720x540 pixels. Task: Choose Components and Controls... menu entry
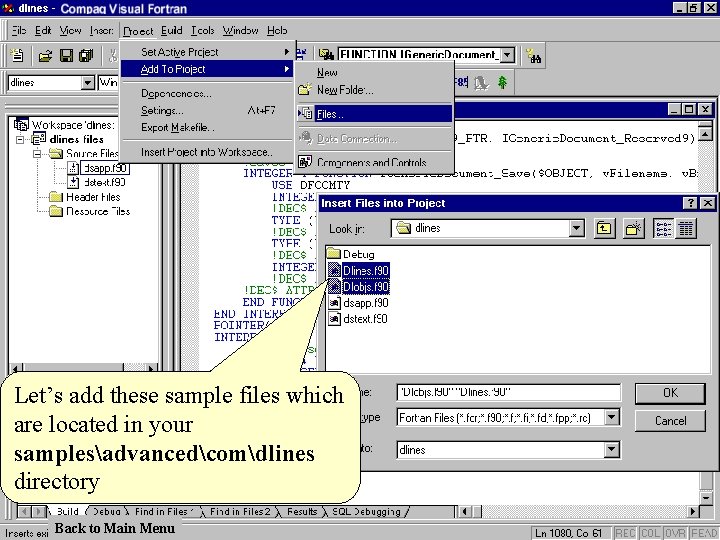coord(375,162)
